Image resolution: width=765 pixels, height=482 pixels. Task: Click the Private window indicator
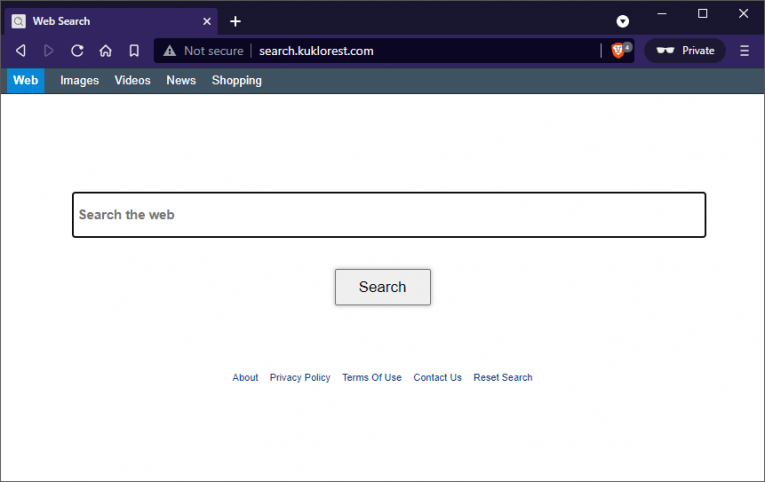686,51
